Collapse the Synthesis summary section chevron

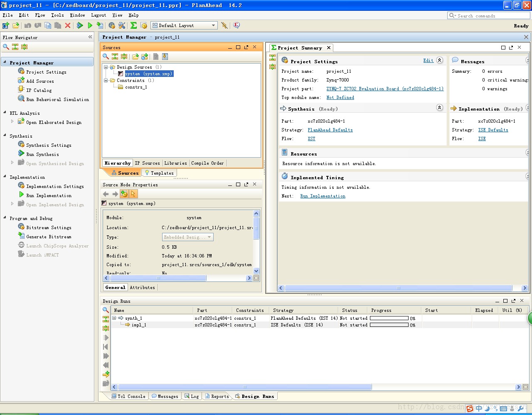point(440,108)
